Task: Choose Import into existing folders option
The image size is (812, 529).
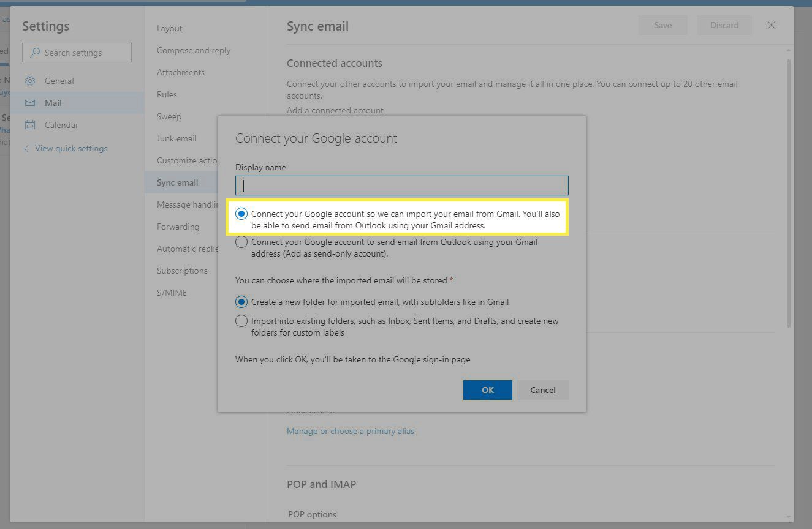Action: [241, 321]
